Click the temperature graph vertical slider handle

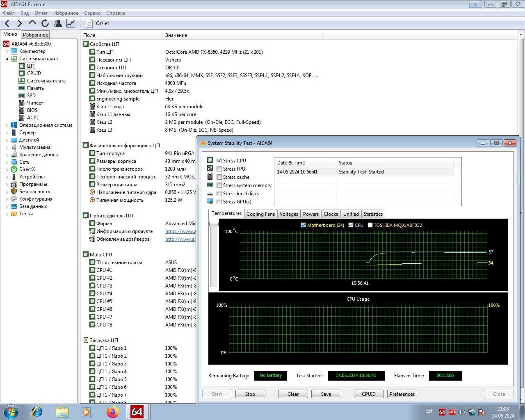214,224
